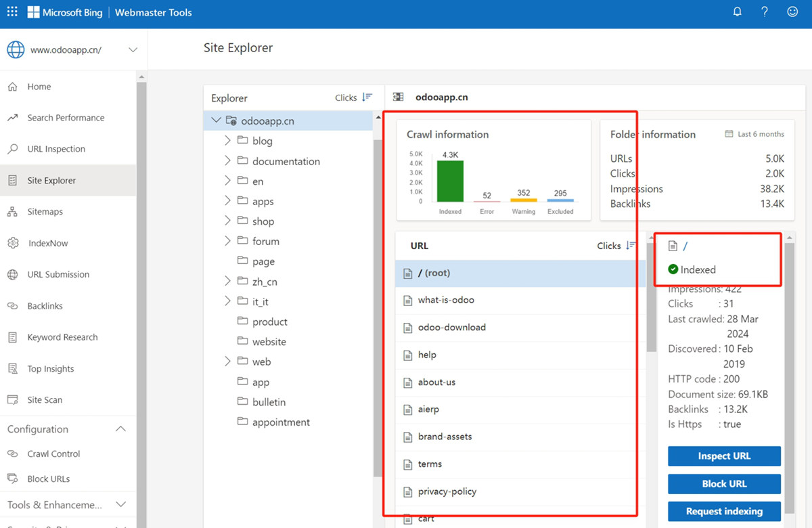Click the Inspect URL button
This screenshot has width=812, height=528.
pos(724,456)
